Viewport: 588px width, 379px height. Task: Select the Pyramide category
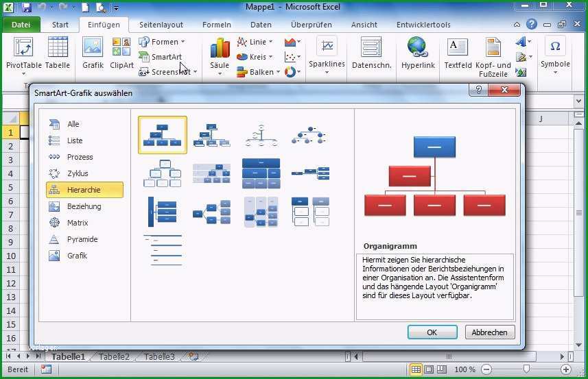point(85,239)
